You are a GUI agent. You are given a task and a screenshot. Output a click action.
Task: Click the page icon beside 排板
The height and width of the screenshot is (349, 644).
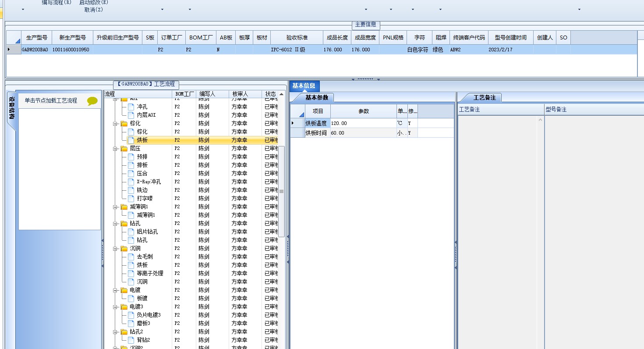[131, 165]
